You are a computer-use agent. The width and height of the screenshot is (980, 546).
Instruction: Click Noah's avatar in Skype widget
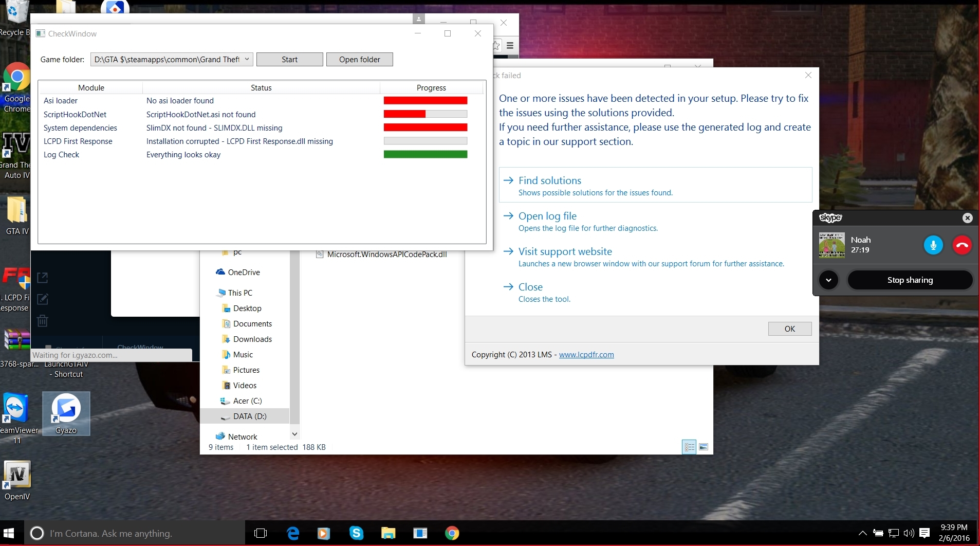pyautogui.click(x=831, y=245)
